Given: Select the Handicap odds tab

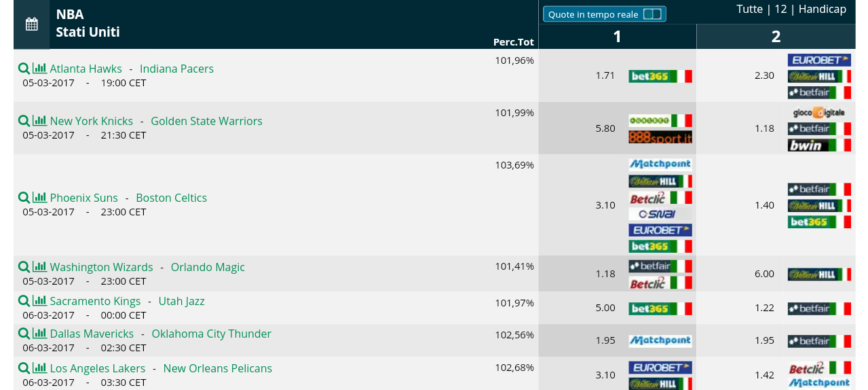Looking at the screenshot, I should [x=823, y=9].
